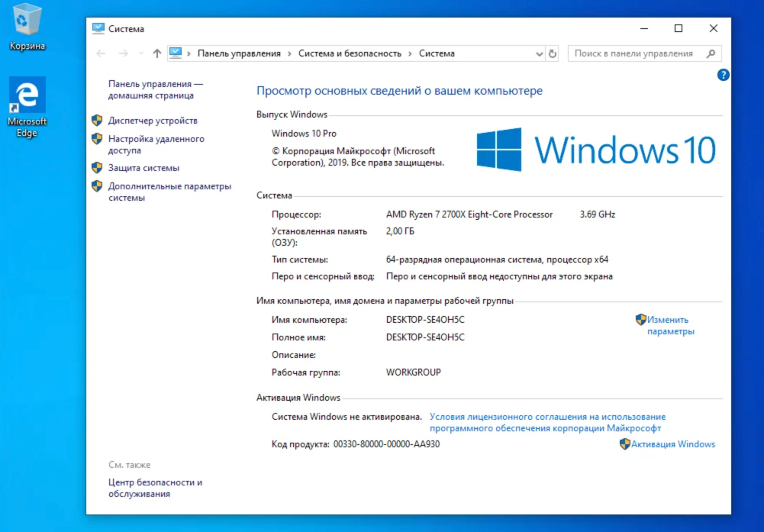Click the Рабочая группа: label
This screenshot has height=532, width=764.
click(x=306, y=372)
